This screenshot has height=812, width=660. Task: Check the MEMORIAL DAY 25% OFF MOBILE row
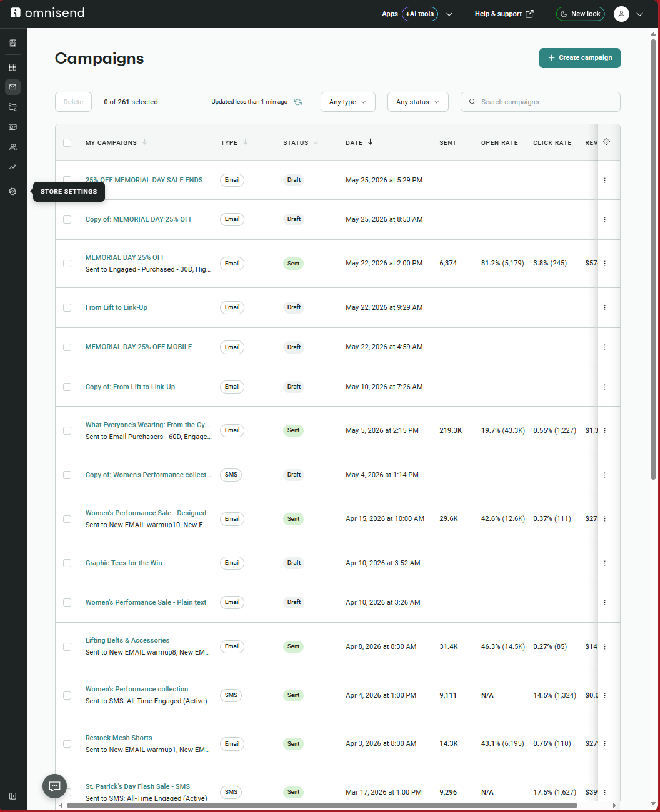[x=67, y=347]
